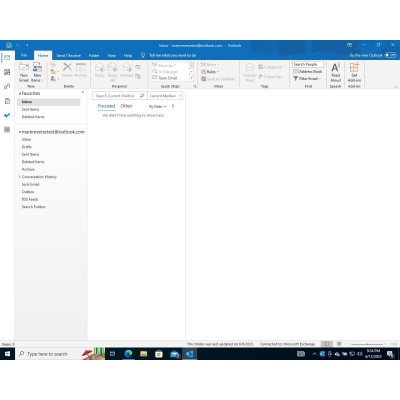
Task: Select the Other inbox tab
Action: pos(126,106)
